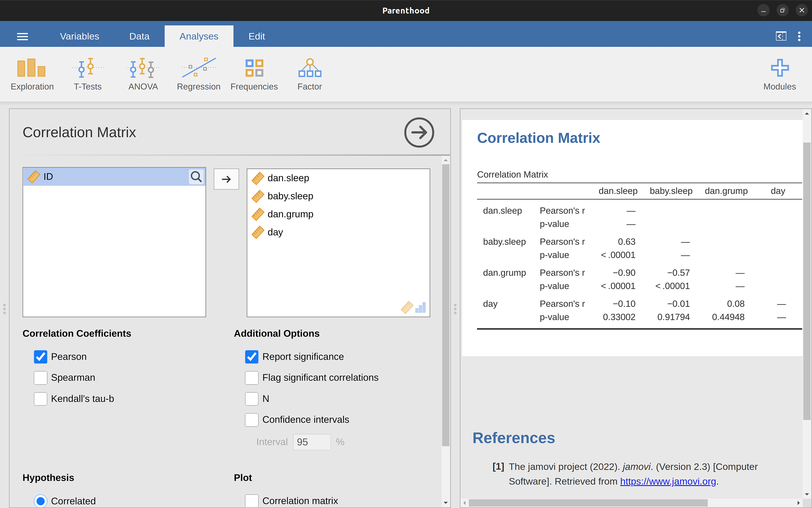Collapse options with the circled arrow button
The image size is (812, 508).
(419, 132)
